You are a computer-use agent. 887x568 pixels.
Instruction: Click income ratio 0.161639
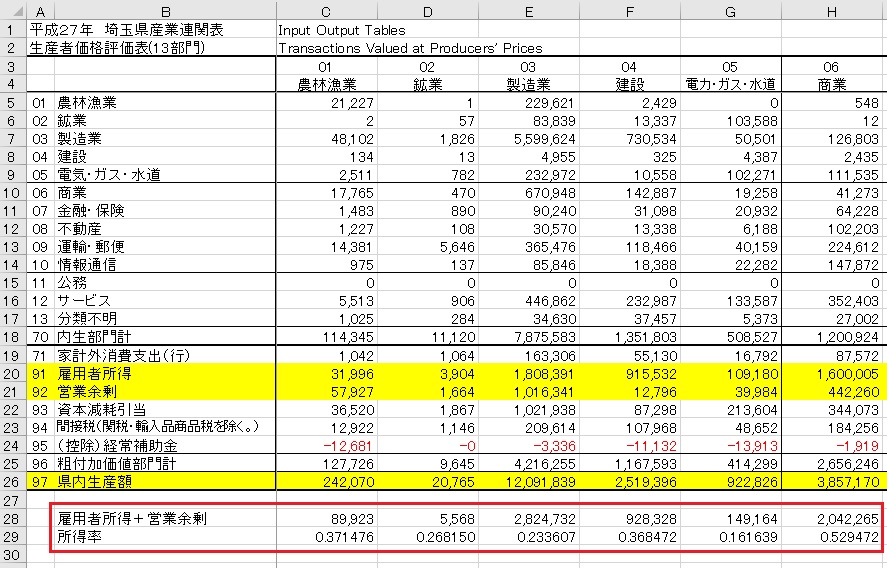click(748, 537)
